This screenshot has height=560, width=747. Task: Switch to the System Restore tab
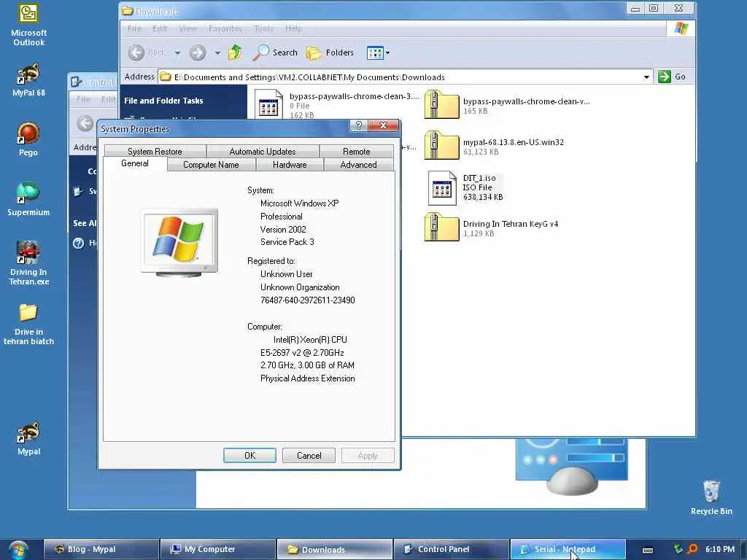155,152
